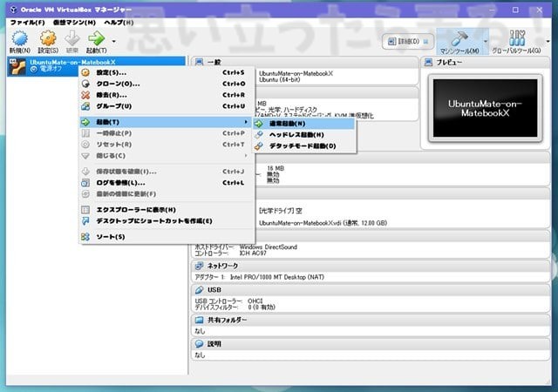
Task: Click icon beside Show in Explorer entry
Action: (x=85, y=210)
